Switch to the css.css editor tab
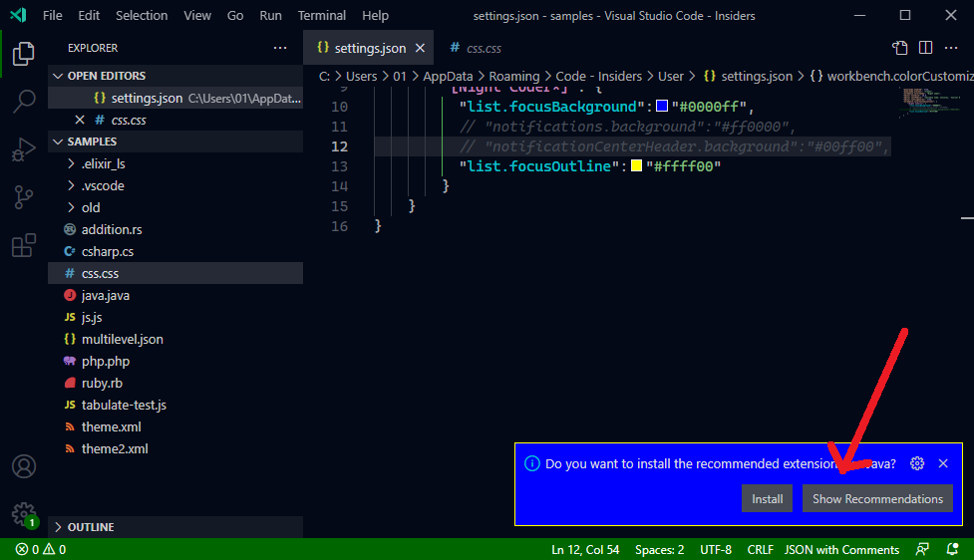Image resolution: width=974 pixels, height=560 pixels. tap(476, 48)
